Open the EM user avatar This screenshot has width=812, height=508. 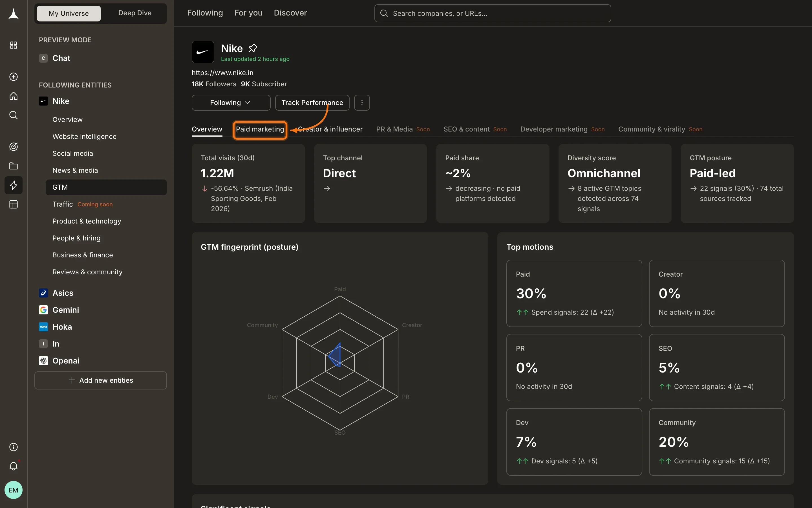point(14,490)
